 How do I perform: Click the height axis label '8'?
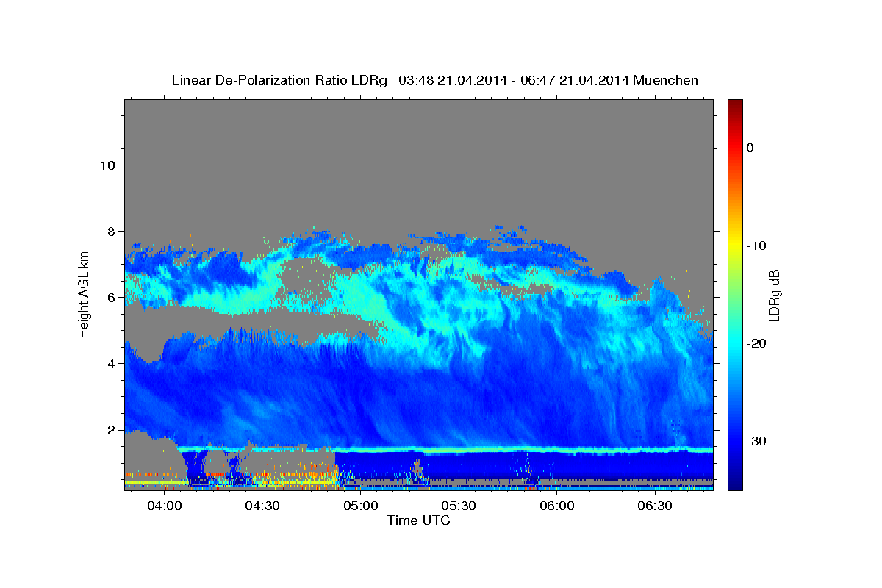pyautogui.click(x=112, y=231)
